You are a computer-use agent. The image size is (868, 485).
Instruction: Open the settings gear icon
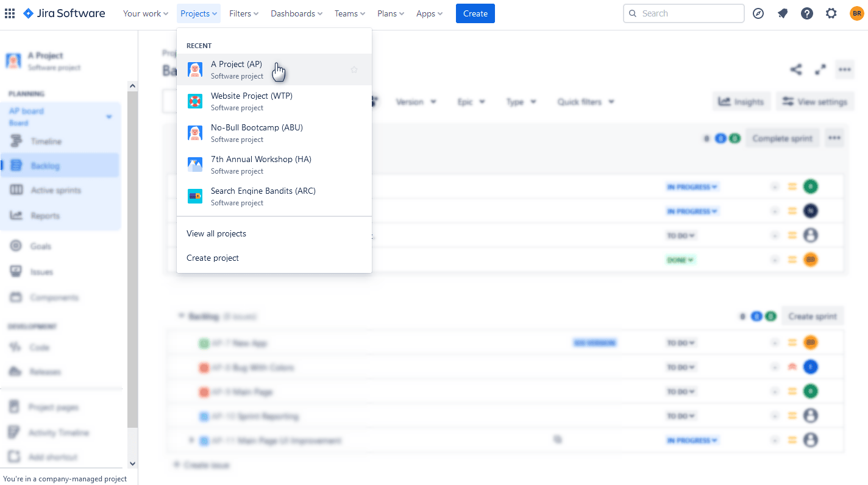831,13
